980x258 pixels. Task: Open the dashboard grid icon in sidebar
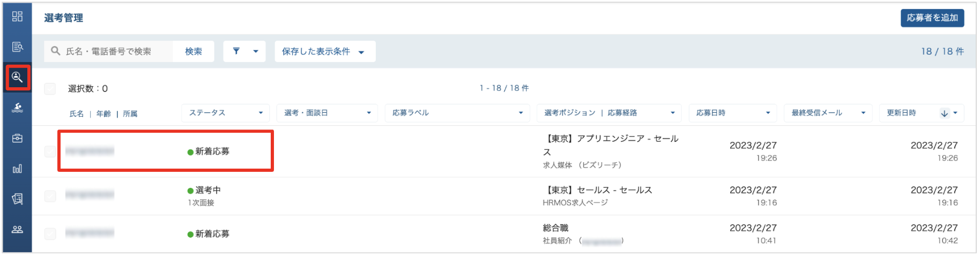17,17
